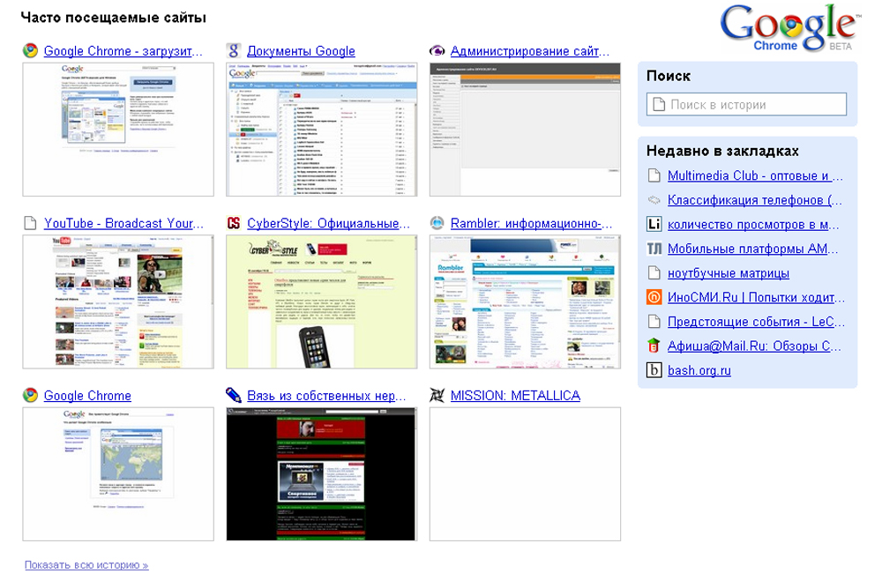
Task: Click the Документы Google favicon icon
Action: coord(234,50)
